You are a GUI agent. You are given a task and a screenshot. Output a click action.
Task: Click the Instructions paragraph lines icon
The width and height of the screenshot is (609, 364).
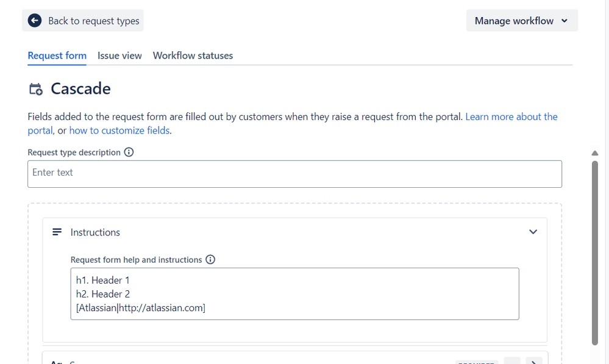coord(57,232)
